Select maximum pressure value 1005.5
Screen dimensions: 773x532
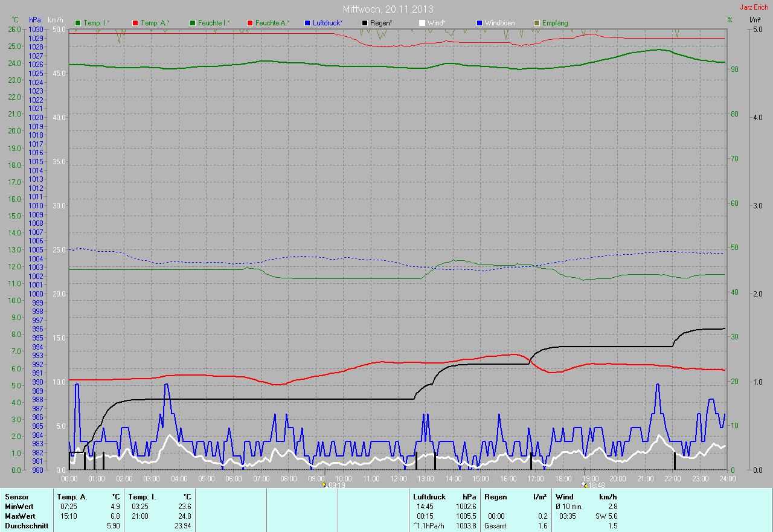tap(465, 516)
